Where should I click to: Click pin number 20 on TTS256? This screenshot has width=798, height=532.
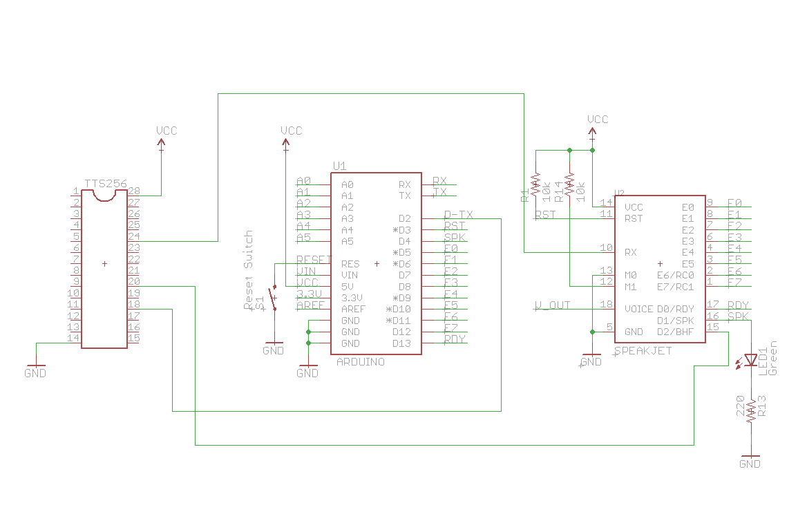(x=134, y=281)
